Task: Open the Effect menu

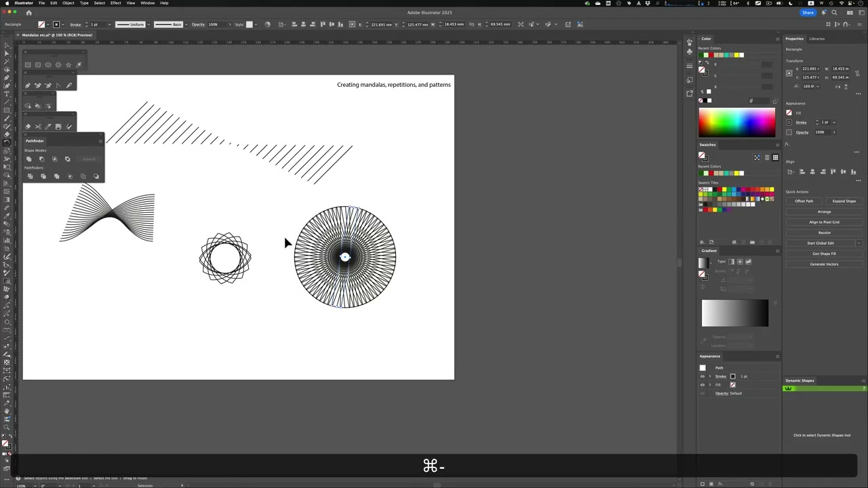Action: point(116,3)
